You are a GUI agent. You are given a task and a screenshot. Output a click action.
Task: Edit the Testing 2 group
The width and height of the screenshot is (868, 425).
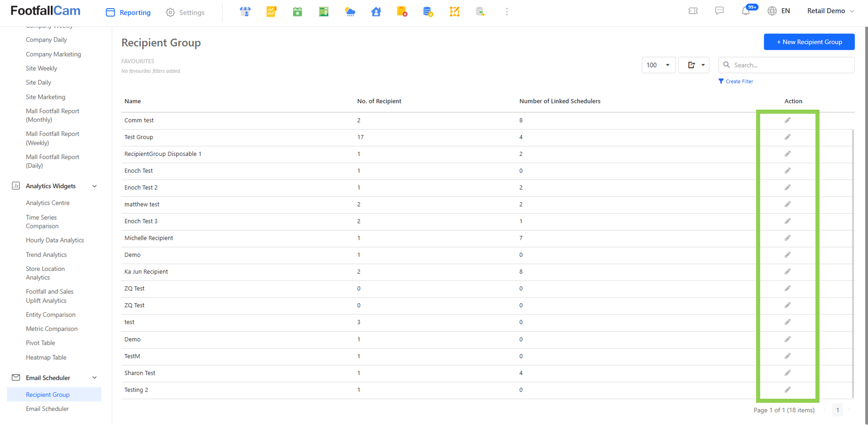pyautogui.click(x=788, y=390)
